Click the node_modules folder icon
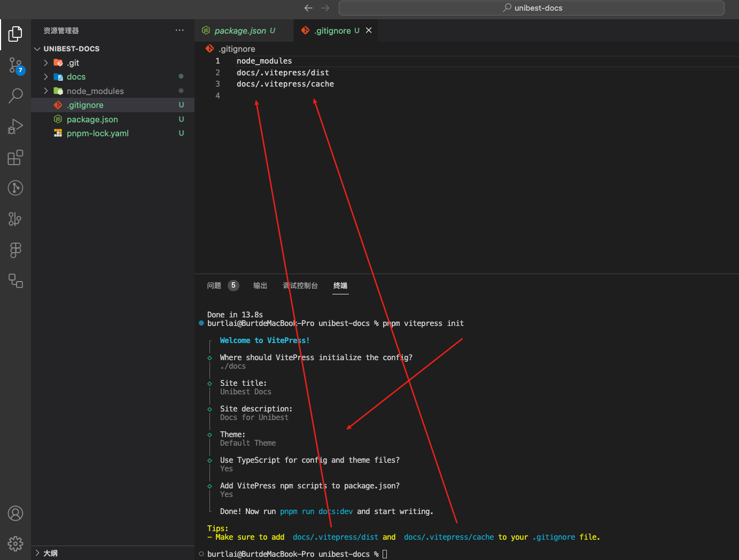The width and height of the screenshot is (739, 560). click(58, 91)
